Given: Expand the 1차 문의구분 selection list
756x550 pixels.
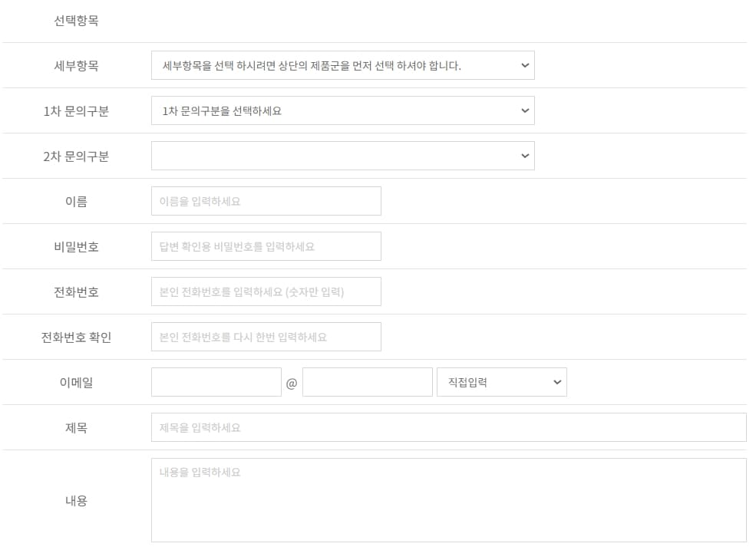Looking at the screenshot, I should coord(342,110).
